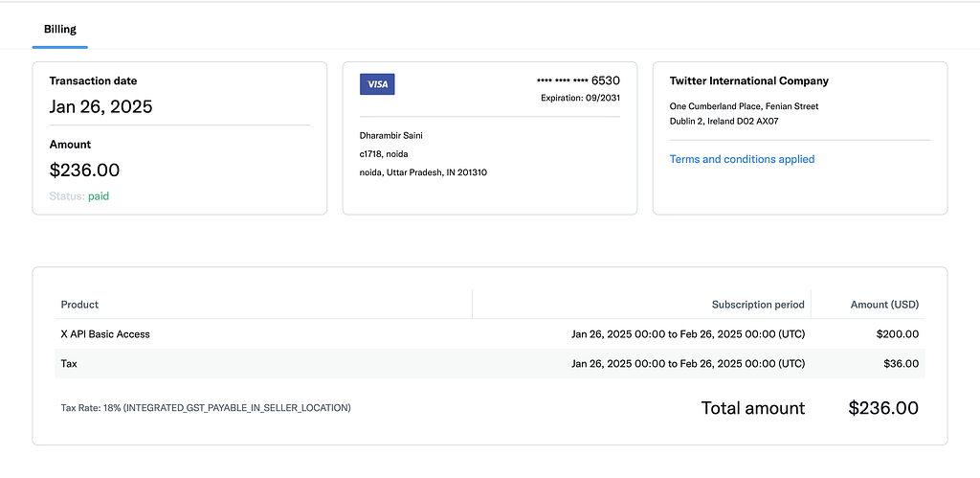Click the $200.00 amount cell
Screen dimensions: 980x478
pos(898,334)
